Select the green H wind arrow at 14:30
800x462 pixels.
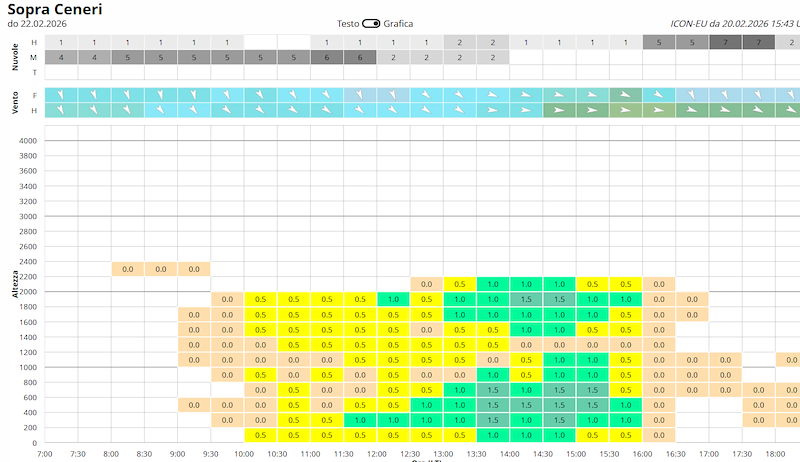click(x=559, y=110)
